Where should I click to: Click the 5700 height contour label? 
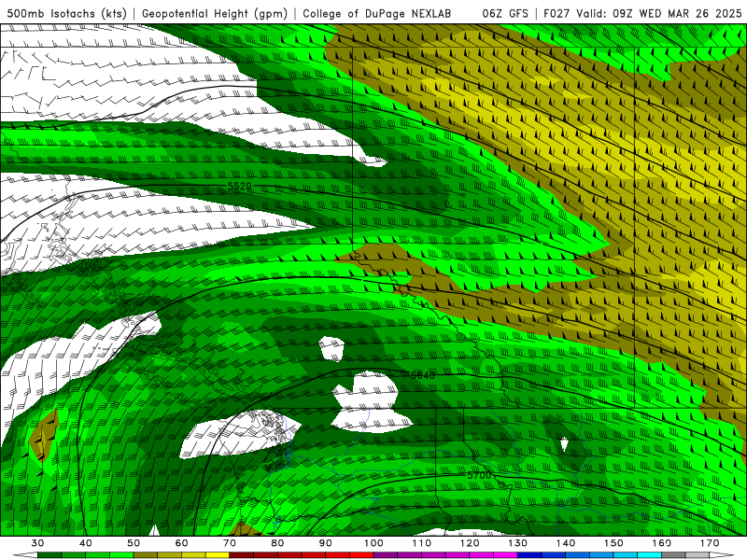pyautogui.click(x=478, y=475)
